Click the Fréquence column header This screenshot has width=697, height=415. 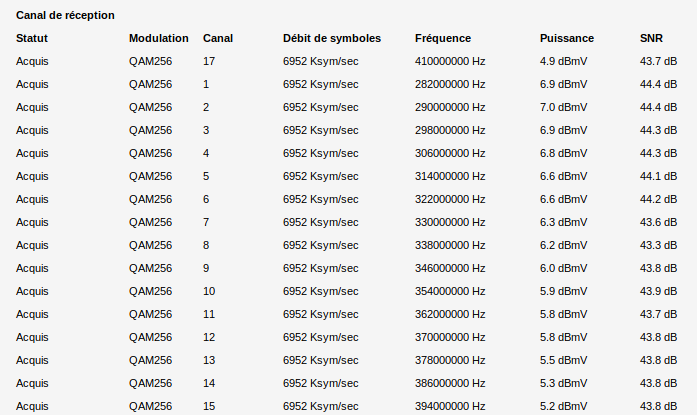coord(442,38)
